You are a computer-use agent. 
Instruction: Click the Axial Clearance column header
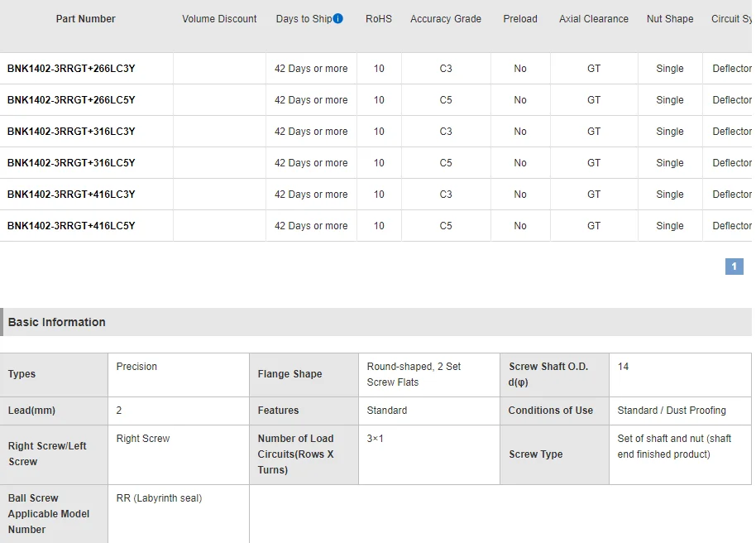click(594, 19)
